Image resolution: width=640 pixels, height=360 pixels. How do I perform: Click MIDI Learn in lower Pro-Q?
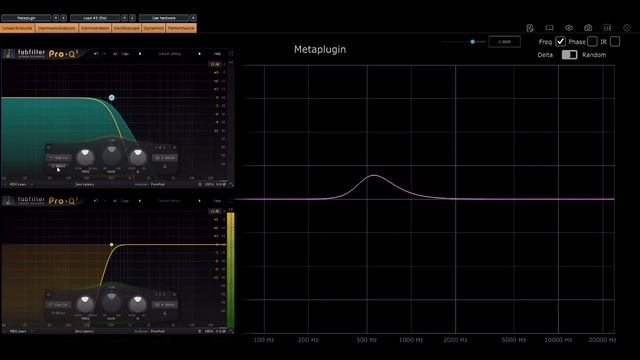coord(18,331)
